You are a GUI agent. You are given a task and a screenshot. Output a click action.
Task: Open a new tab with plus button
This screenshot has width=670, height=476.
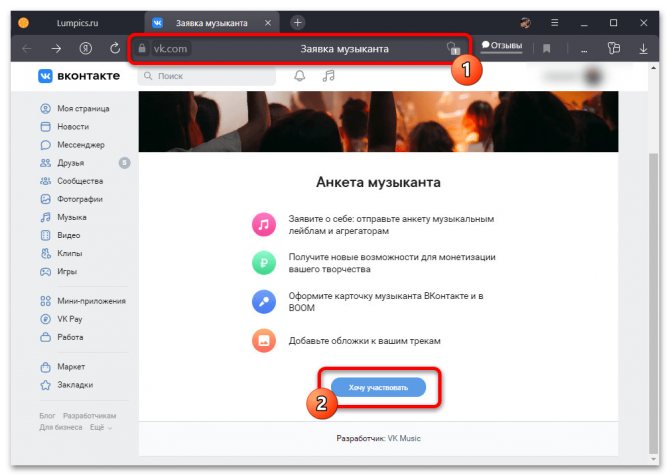298,23
